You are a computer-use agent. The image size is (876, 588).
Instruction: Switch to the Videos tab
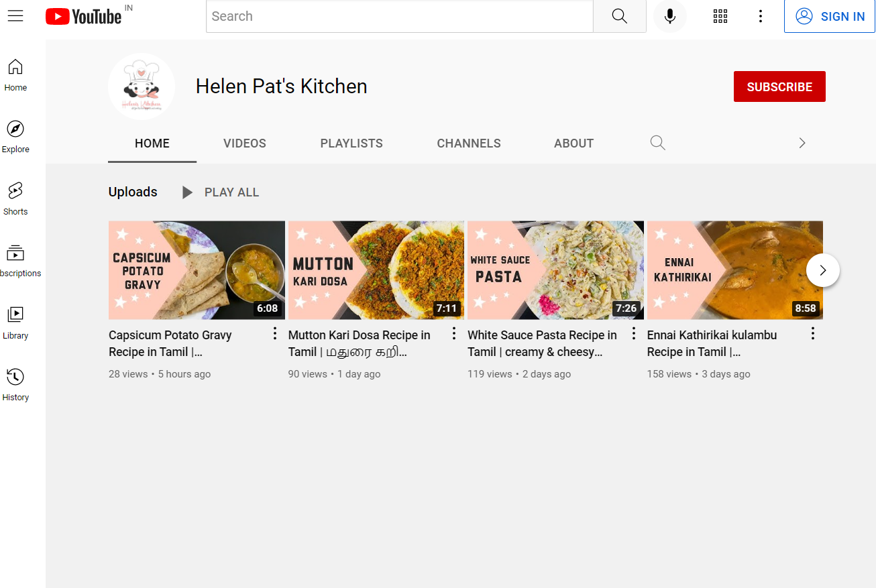(x=244, y=143)
